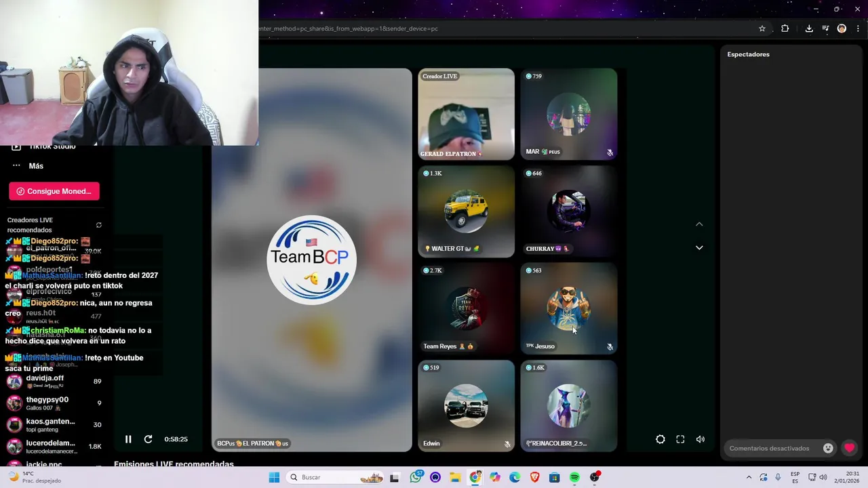Switch to Chrome in the taskbar

pyautogui.click(x=475, y=477)
